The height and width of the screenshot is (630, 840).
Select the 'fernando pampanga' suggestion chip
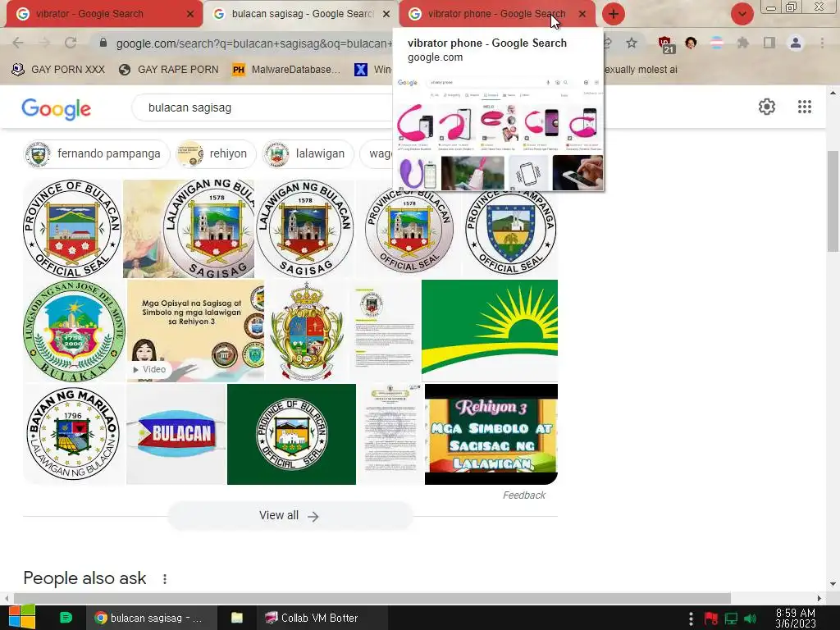(x=97, y=153)
